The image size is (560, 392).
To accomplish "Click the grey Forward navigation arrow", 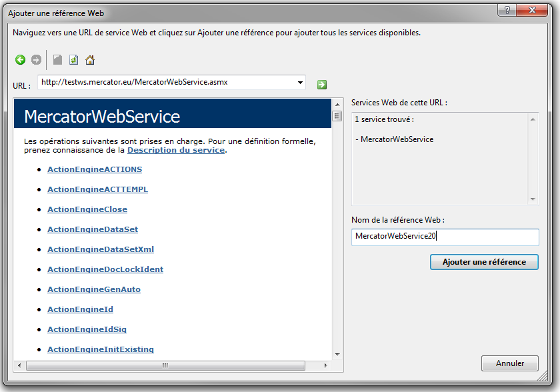I will pos(36,60).
